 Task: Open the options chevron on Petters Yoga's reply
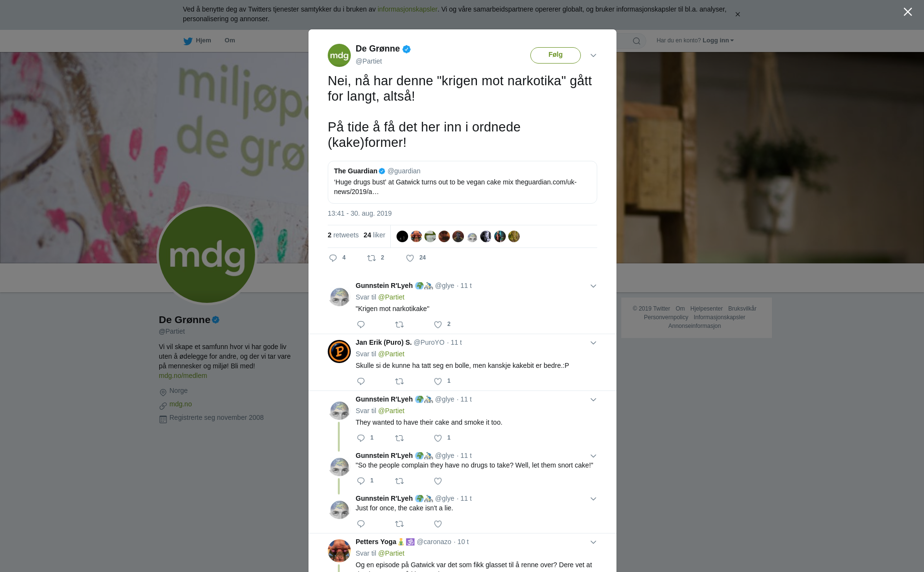(x=593, y=542)
